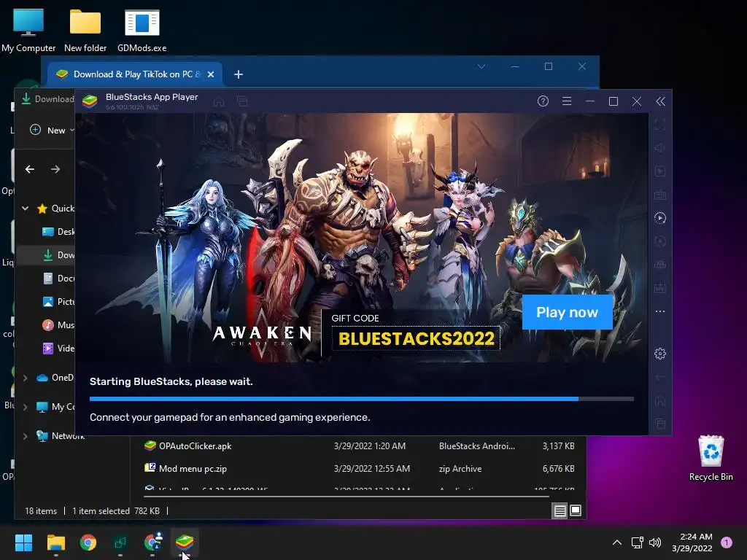
Task: Click the recent apps icon at sidebar bottom
Action: 659,424
